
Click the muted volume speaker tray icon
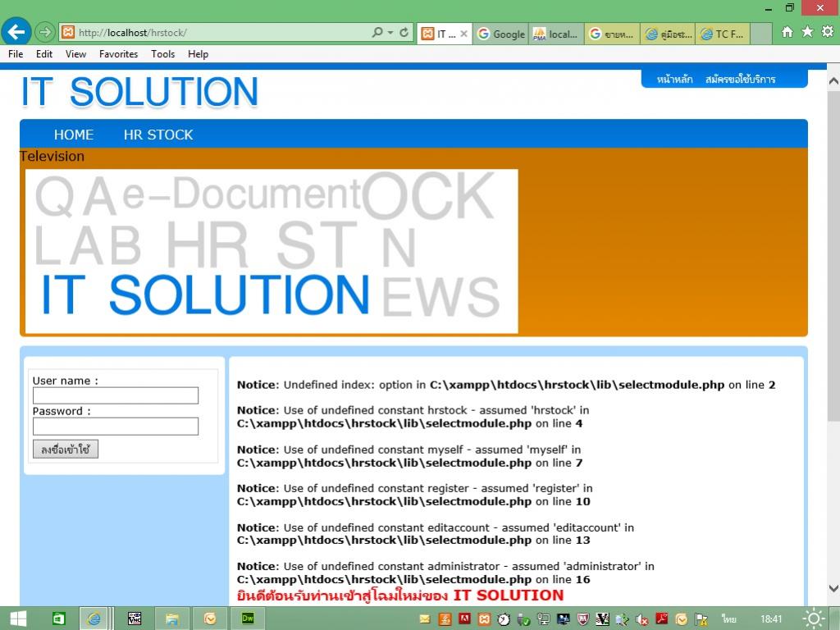pos(641,620)
